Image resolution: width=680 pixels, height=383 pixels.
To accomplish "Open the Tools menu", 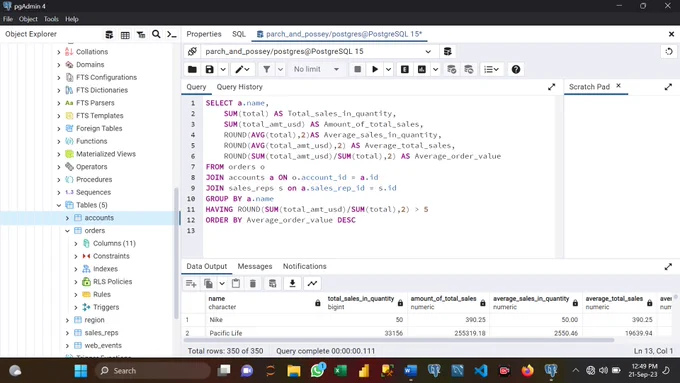I will pos(51,19).
